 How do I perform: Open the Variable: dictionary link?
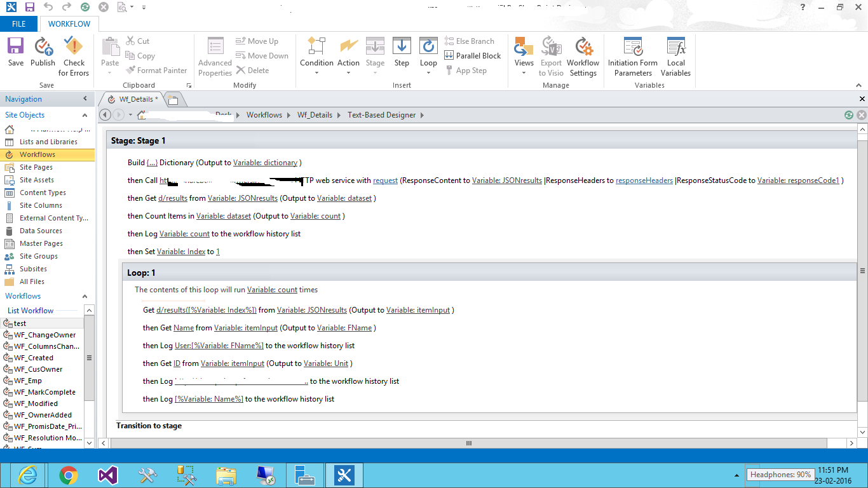click(265, 162)
